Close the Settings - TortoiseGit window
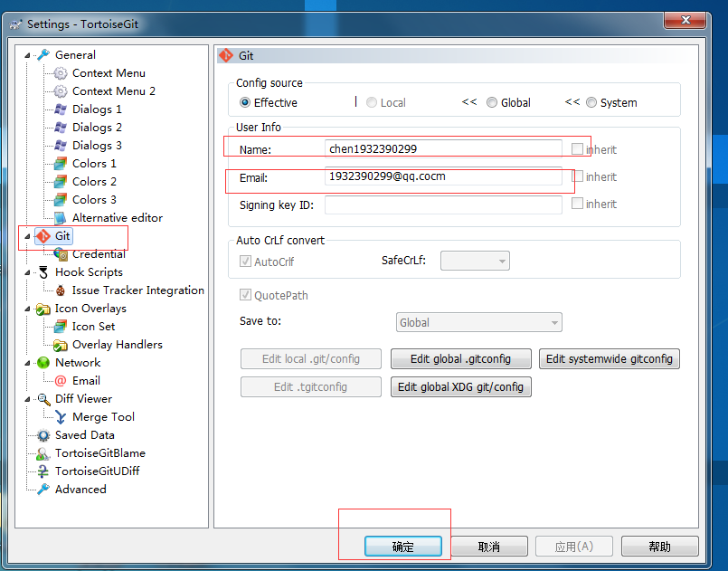Image resolution: width=728 pixels, height=571 pixels. [x=685, y=20]
